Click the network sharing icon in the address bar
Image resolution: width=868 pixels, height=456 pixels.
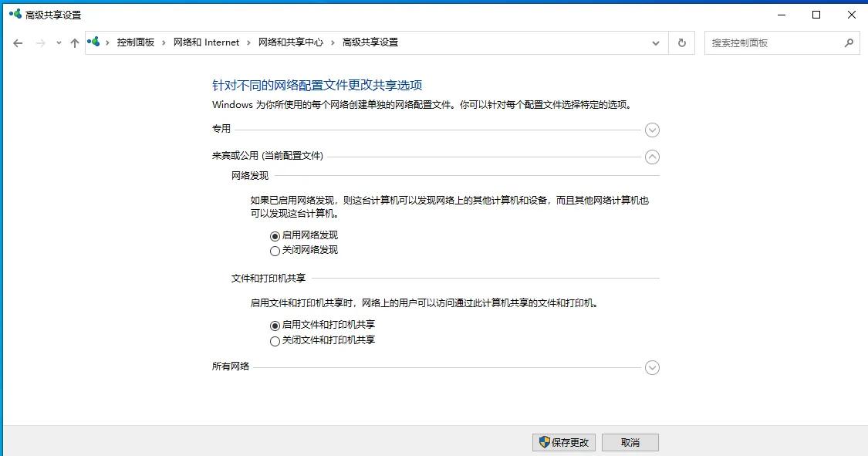tap(93, 42)
